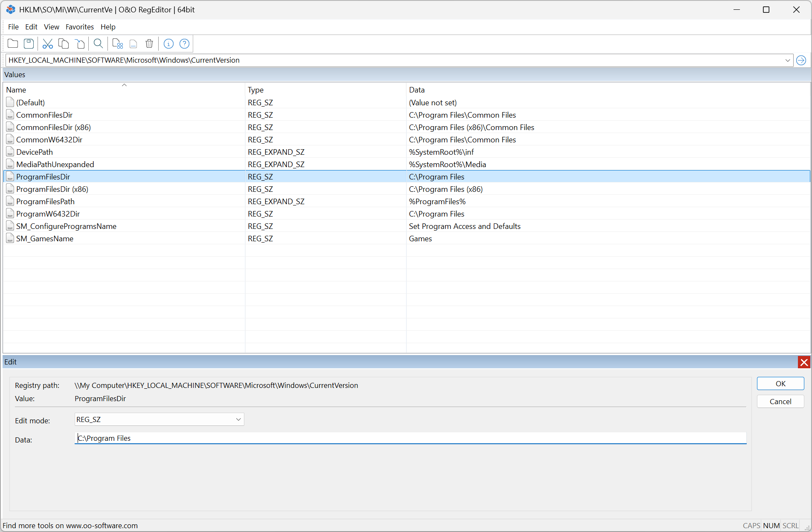Click the CAPS status bar indicator
Viewport: 812px width, 532px height.
751,526
